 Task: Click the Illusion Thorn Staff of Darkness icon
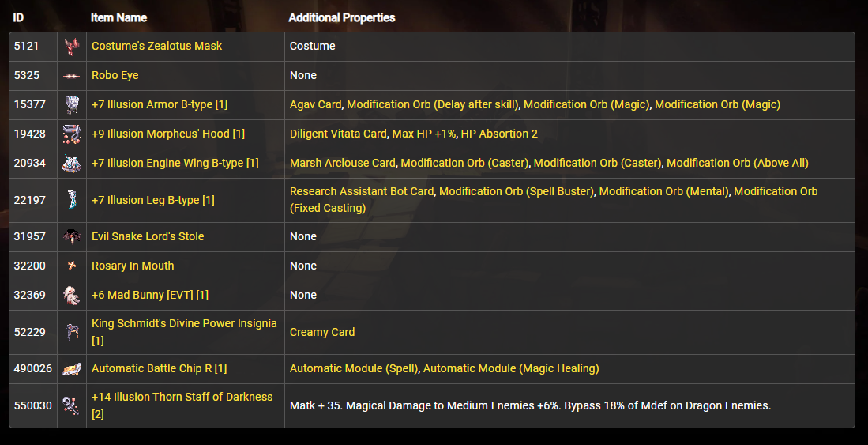pyautogui.click(x=72, y=405)
